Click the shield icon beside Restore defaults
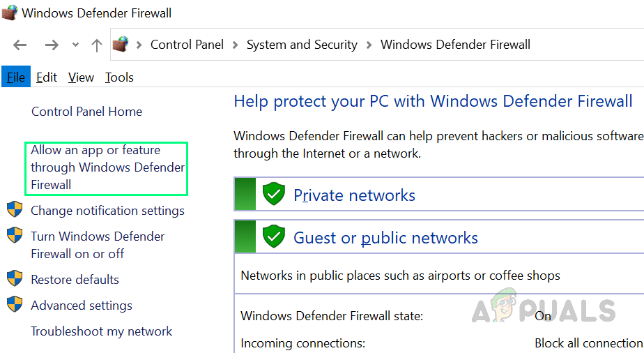644x353 pixels. [x=15, y=279]
